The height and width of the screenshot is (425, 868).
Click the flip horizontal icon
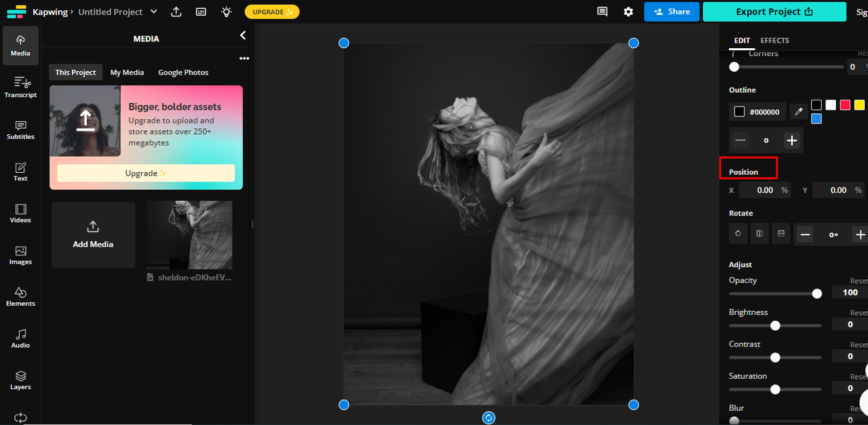tap(759, 234)
